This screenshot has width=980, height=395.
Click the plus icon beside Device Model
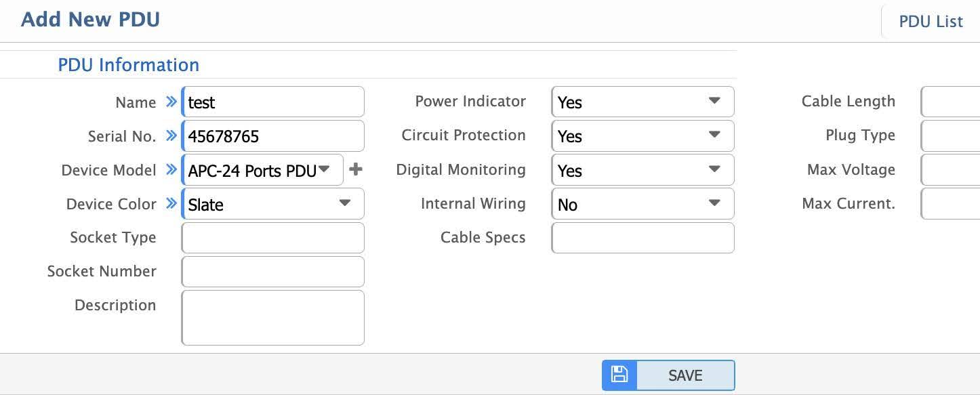[356, 169]
